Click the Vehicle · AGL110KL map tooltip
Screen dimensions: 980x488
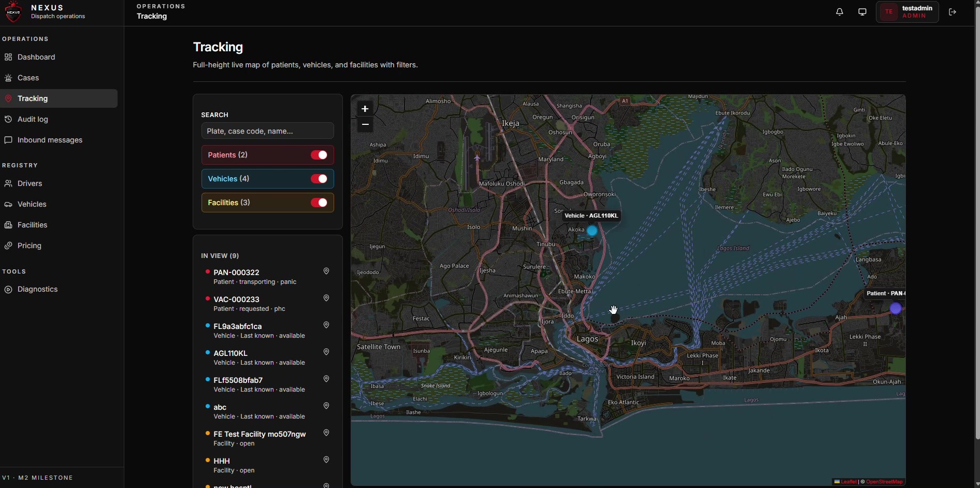(x=592, y=216)
